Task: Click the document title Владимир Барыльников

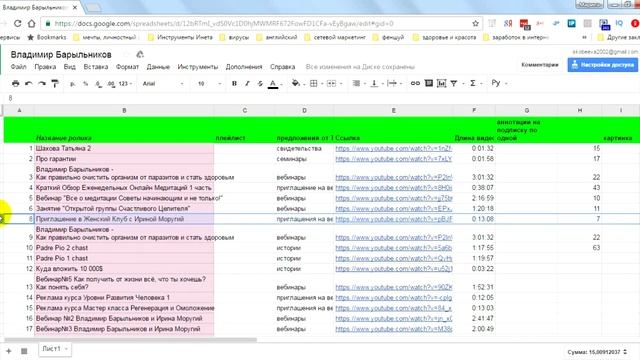Action: click(x=61, y=54)
